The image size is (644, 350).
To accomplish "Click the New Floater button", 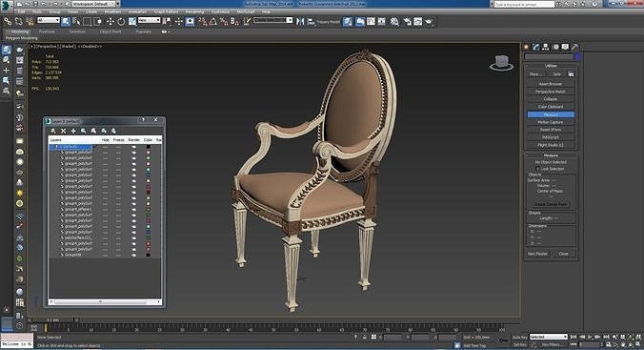I will [x=537, y=254].
